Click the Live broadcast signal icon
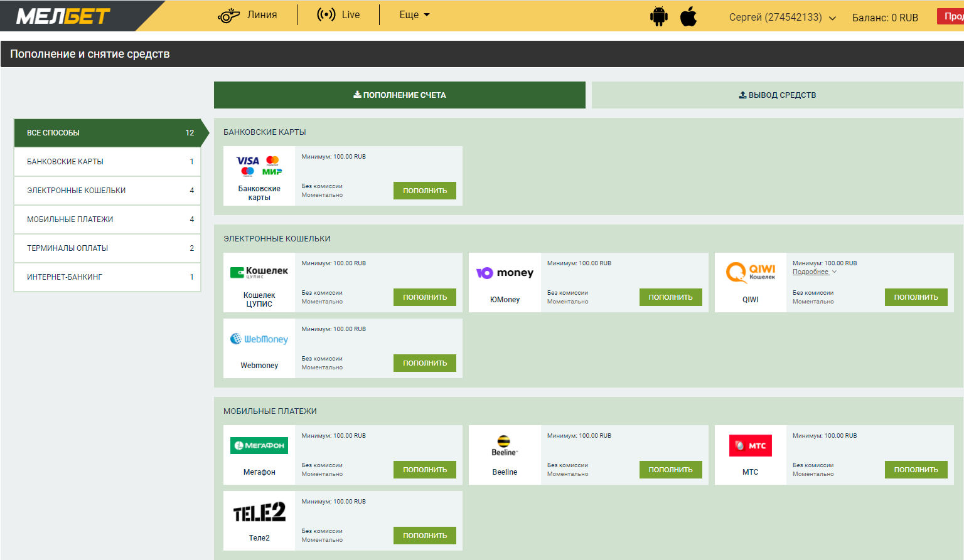 pyautogui.click(x=326, y=14)
